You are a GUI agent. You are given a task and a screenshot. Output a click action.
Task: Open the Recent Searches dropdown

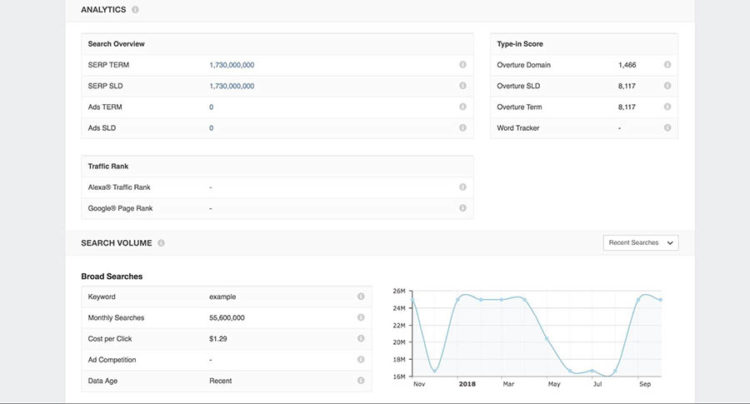click(x=641, y=243)
